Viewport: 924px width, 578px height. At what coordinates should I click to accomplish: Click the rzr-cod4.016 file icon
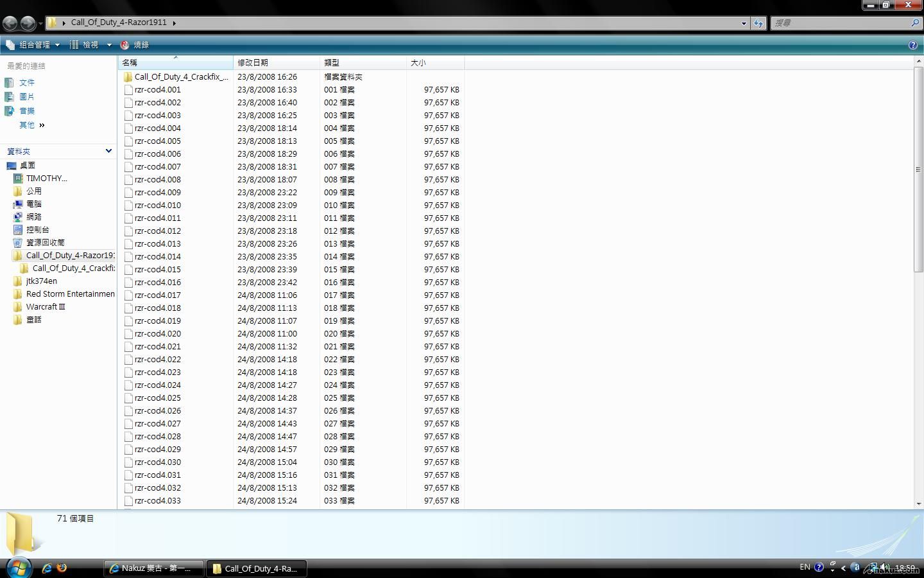[x=128, y=283]
